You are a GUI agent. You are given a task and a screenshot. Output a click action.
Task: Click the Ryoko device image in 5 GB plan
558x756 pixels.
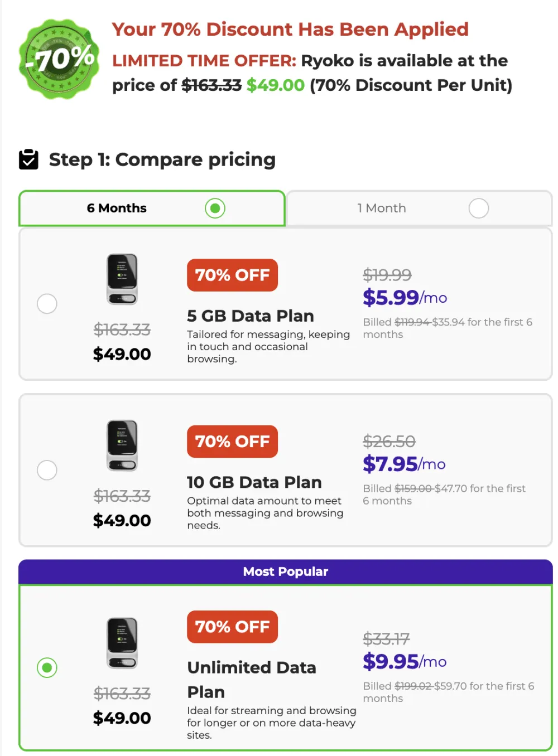(x=122, y=279)
